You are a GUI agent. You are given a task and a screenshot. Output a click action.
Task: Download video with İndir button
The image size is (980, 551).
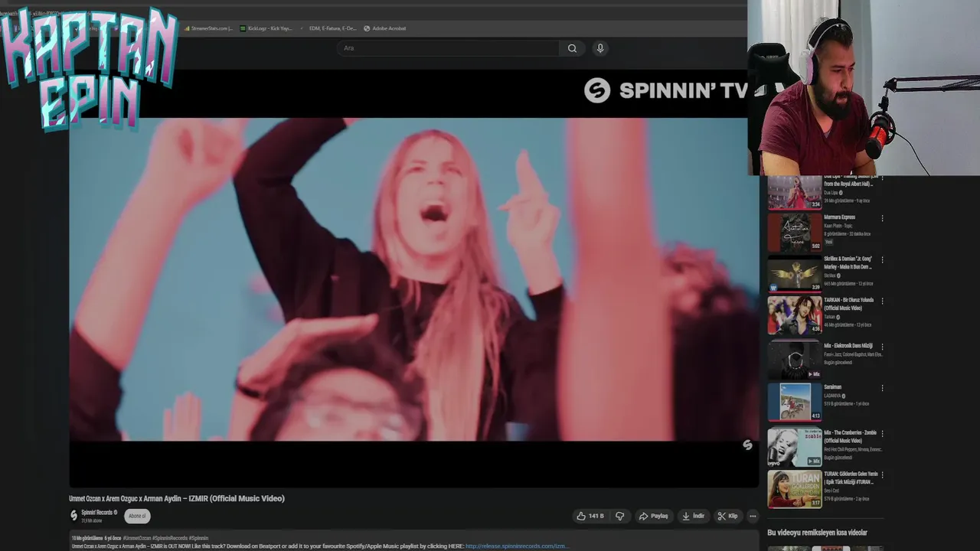click(693, 516)
